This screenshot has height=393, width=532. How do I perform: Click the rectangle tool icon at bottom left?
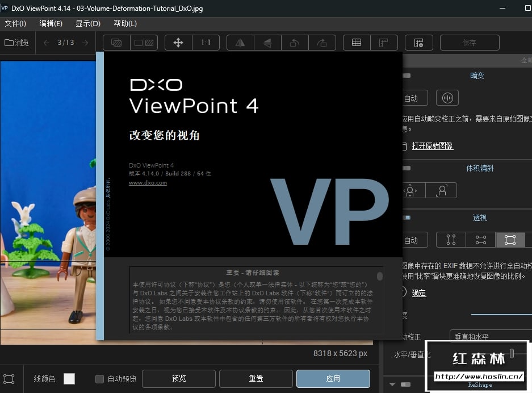[9, 379]
